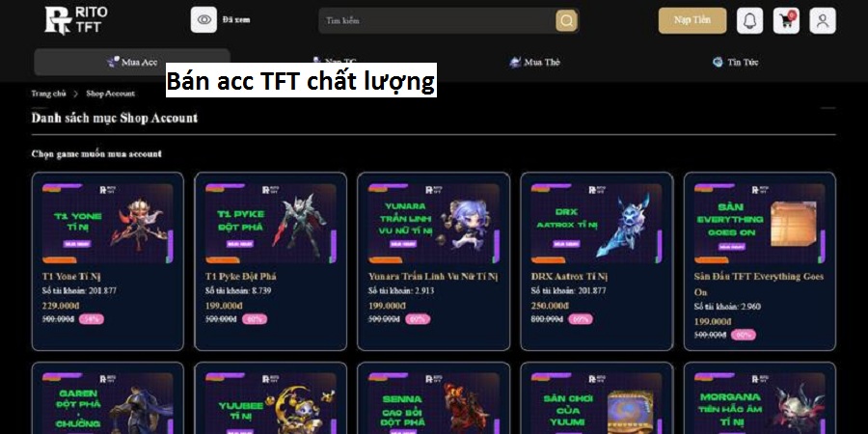This screenshot has width=868, height=434.
Task: Open the user profile icon
Action: click(x=823, y=20)
